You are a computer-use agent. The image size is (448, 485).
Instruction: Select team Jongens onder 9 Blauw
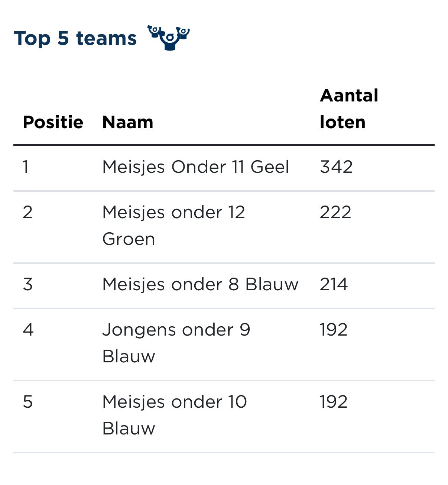tap(176, 343)
